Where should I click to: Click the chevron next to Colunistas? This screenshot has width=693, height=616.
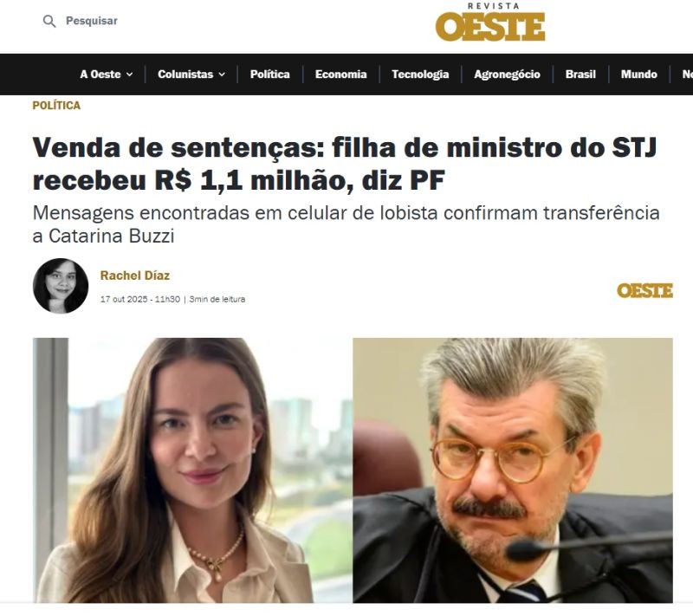coord(222,75)
